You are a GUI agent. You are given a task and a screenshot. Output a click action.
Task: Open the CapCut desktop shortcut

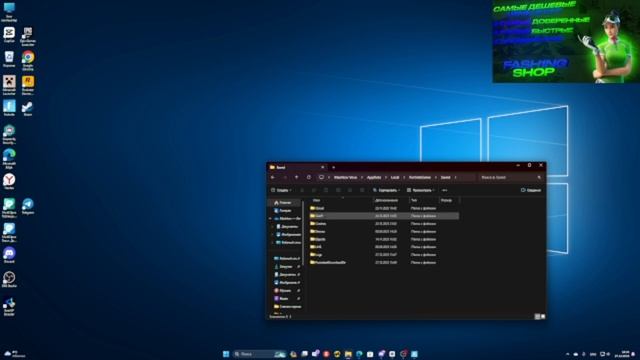point(9,35)
